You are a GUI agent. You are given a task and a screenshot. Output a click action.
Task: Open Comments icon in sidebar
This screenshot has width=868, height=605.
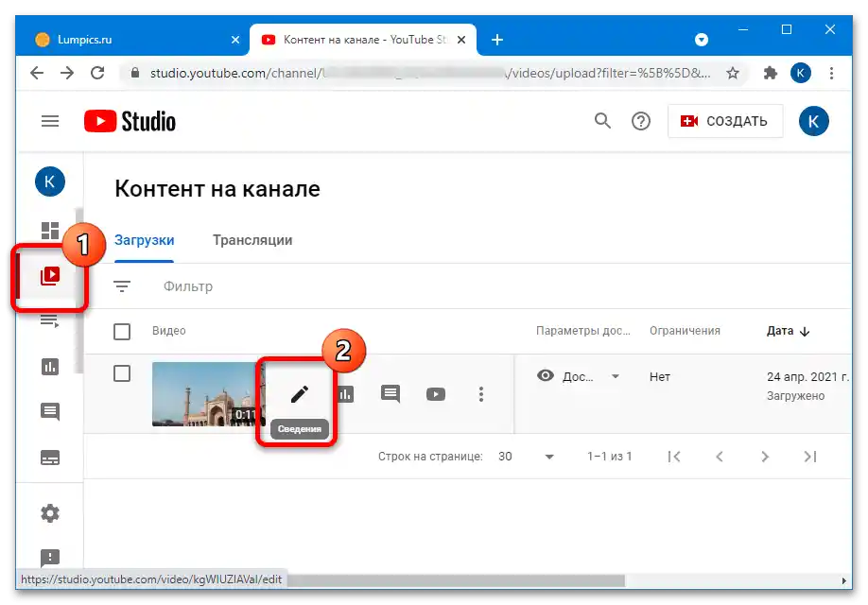pyautogui.click(x=50, y=412)
